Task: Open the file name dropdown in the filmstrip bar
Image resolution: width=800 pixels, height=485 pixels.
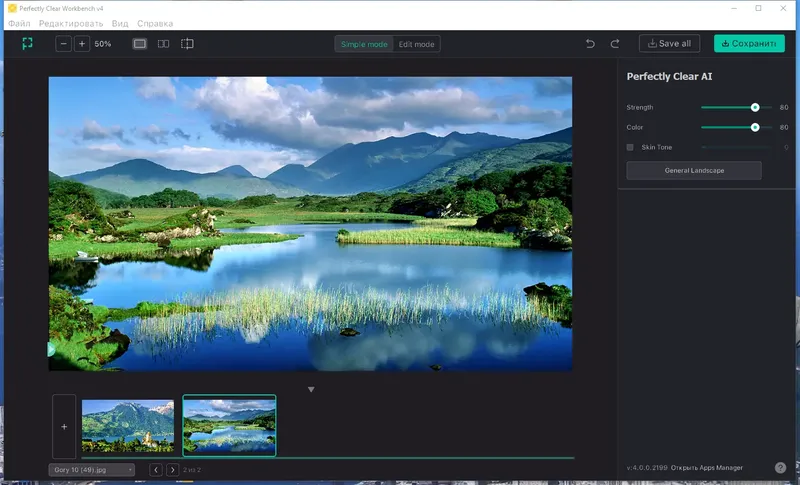Action: pyautogui.click(x=91, y=469)
